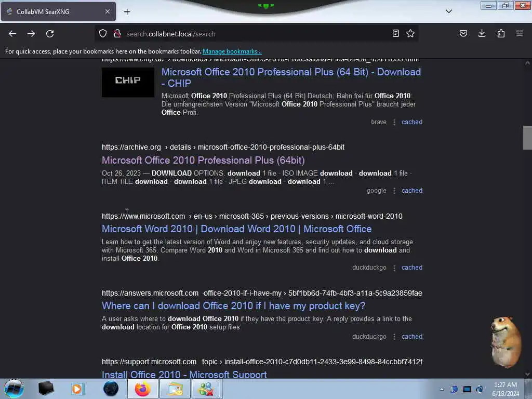Show hidden system tray icons
The height and width of the screenshot is (399, 532).
[x=442, y=390]
